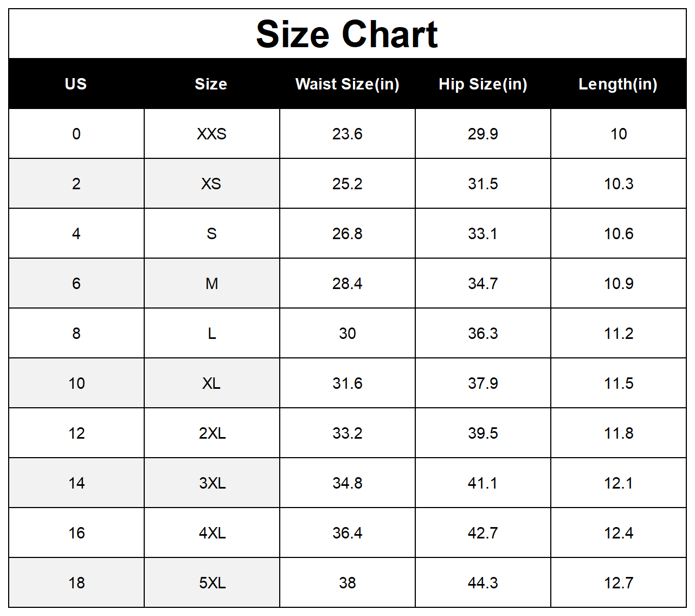This screenshot has width=695, height=616.
Task: Click the 4XL size cell
Action: [212, 533]
